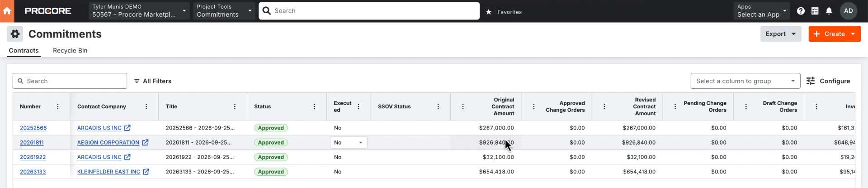Open Status column three-dot menu
Viewport: 868px width, 188px height.
pyautogui.click(x=314, y=107)
